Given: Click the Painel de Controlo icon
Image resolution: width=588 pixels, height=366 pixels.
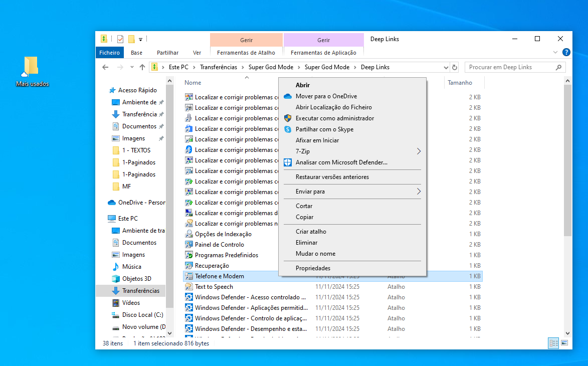Looking at the screenshot, I should coord(189,245).
